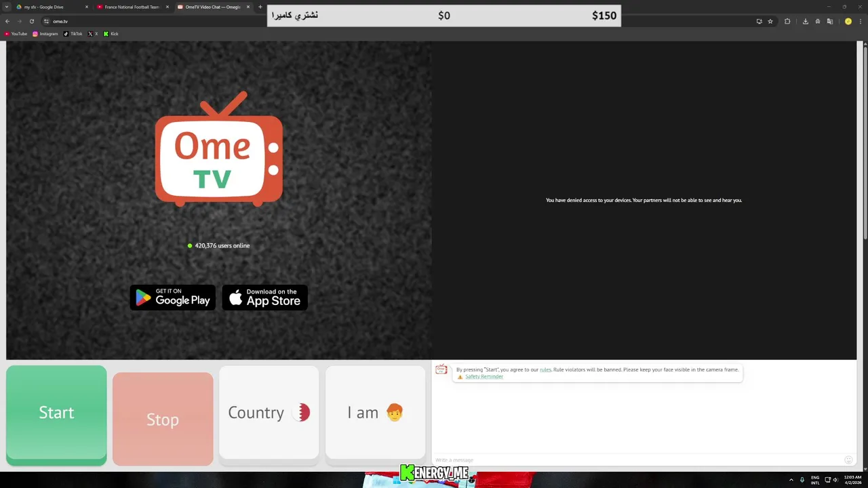
Task: Open the volume tray icon
Action: point(835,480)
